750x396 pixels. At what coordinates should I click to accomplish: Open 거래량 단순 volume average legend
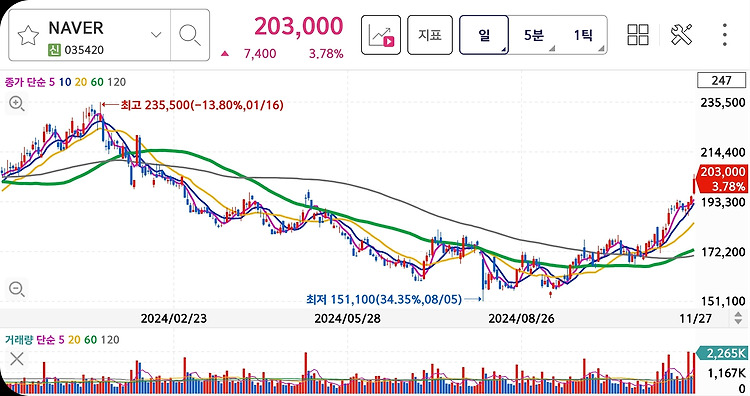(62, 340)
